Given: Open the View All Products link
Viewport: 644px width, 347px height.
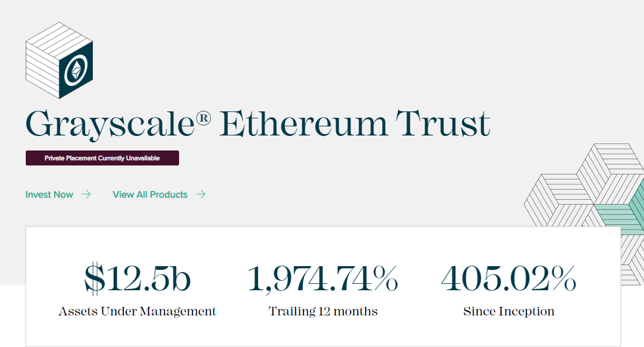Looking at the screenshot, I should (x=150, y=194).
